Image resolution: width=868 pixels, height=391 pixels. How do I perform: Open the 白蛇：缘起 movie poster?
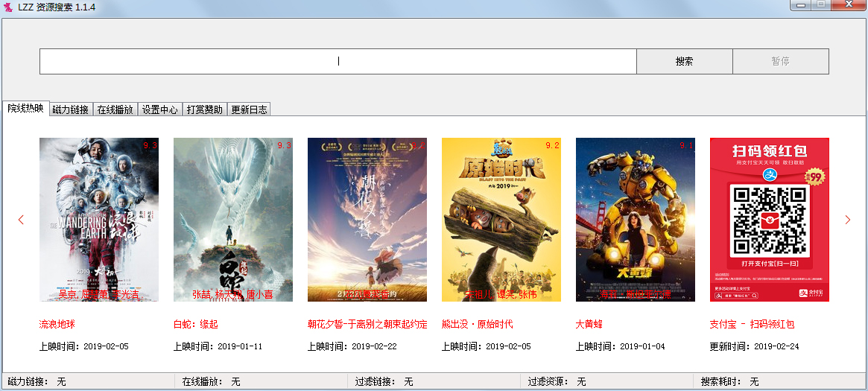[x=233, y=220]
